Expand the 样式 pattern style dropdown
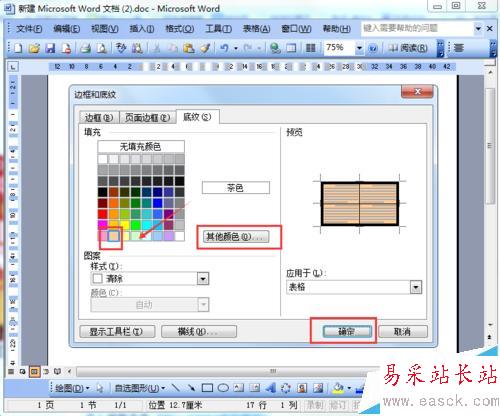The height and width of the screenshot is (416, 500). coord(203,278)
